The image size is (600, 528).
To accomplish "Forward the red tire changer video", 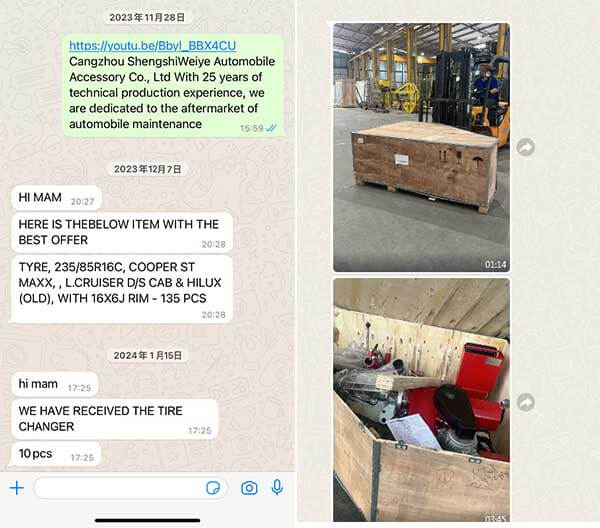I will [x=526, y=402].
